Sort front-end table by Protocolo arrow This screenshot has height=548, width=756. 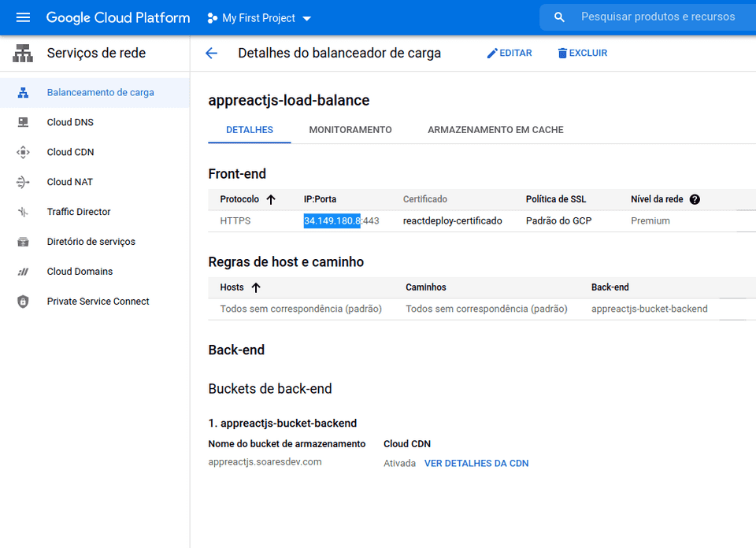click(271, 199)
